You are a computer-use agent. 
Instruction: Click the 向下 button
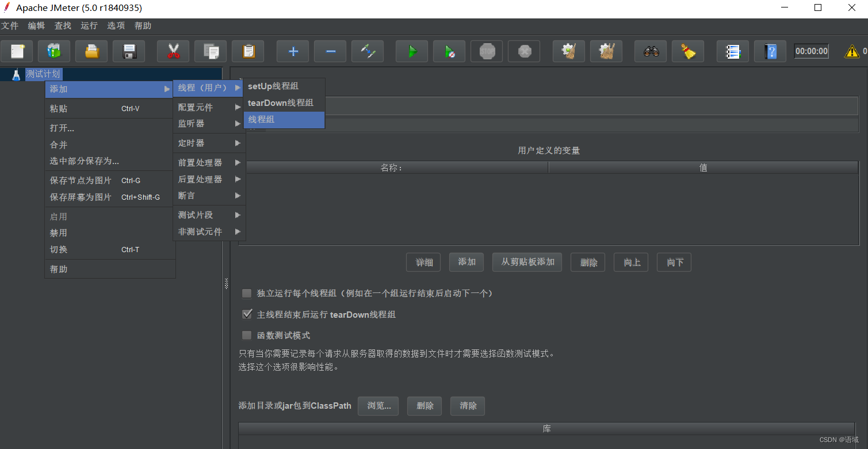674,262
